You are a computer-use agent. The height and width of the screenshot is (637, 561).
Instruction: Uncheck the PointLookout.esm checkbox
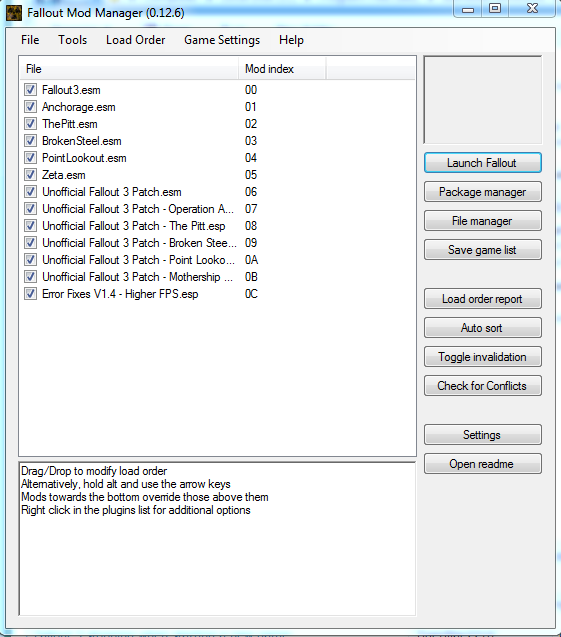tap(30, 158)
